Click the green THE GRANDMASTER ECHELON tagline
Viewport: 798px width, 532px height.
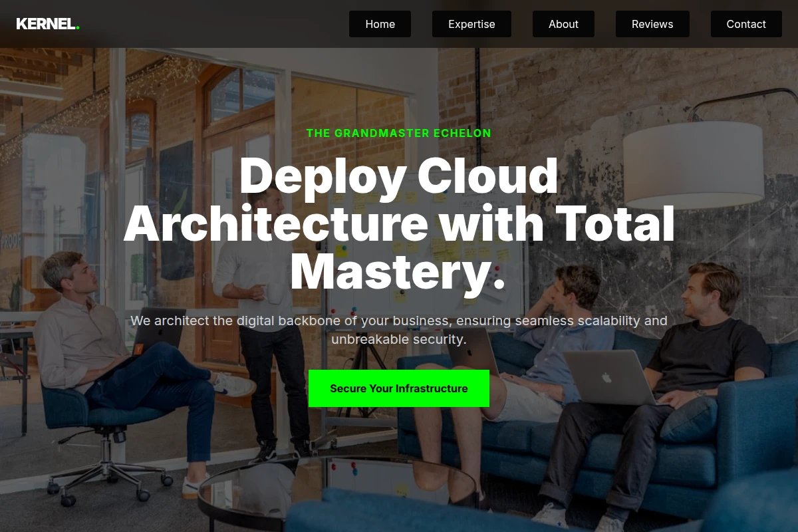(399, 133)
